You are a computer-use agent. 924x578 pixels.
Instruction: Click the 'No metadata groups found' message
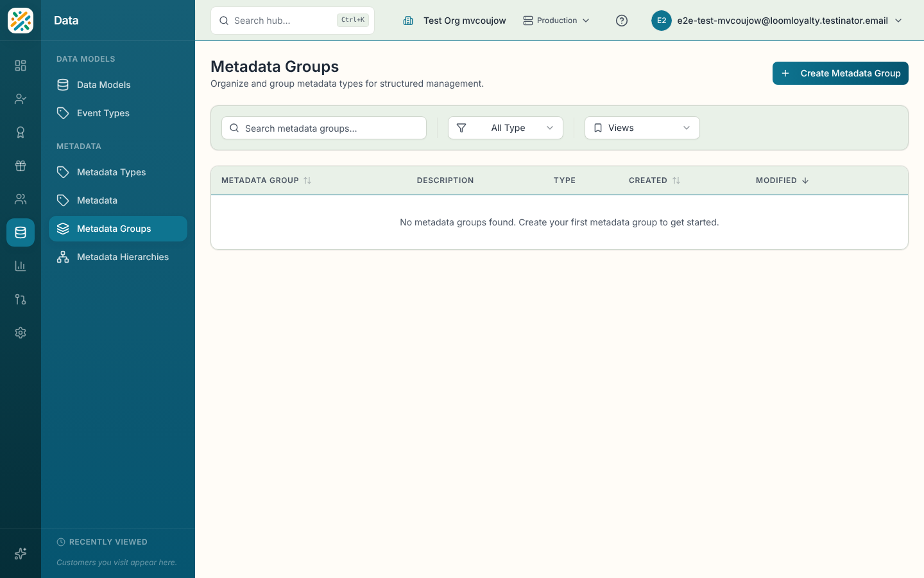(x=560, y=222)
